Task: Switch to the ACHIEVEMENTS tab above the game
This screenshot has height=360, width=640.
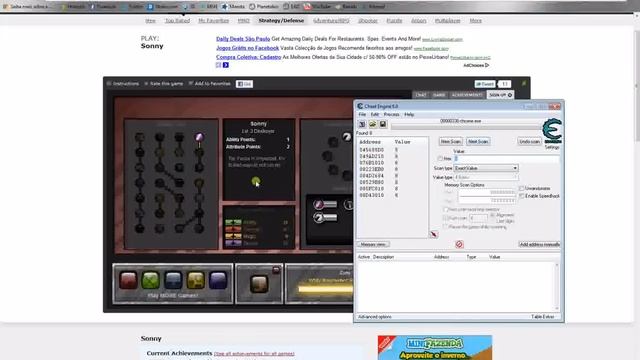Action: click(x=467, y=95)
